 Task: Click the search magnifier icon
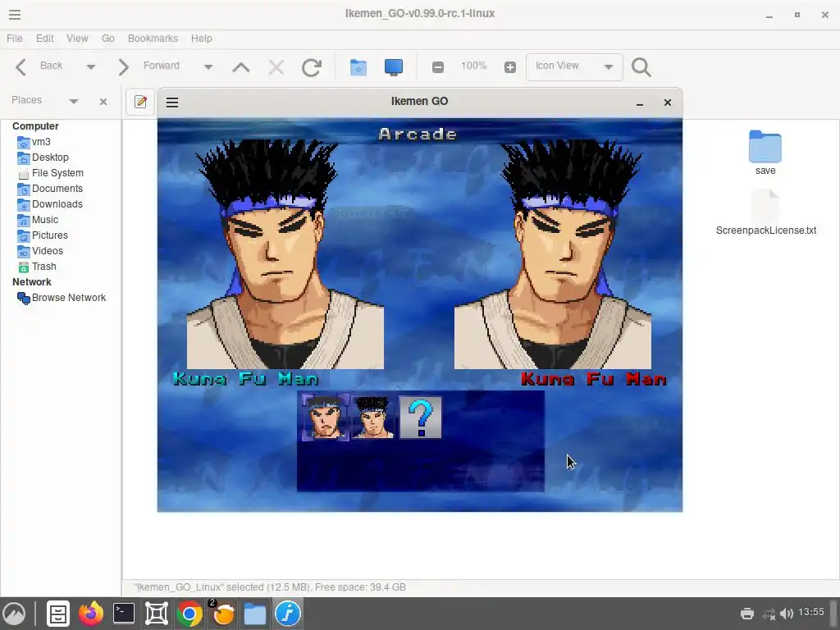(641, 67)
